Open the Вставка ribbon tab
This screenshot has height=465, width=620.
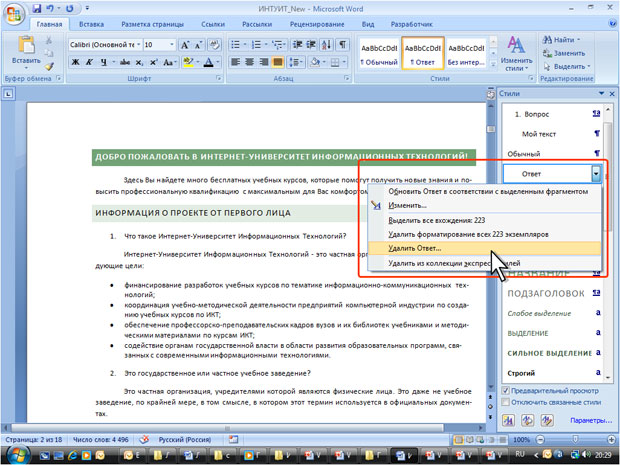[x=91, y=24]
